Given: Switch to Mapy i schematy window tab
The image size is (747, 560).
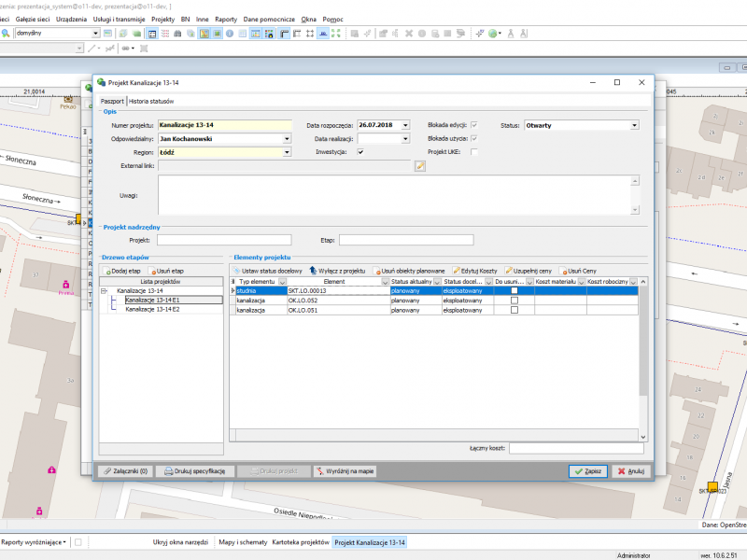Looking at the screenshot, I should point(243,542).
